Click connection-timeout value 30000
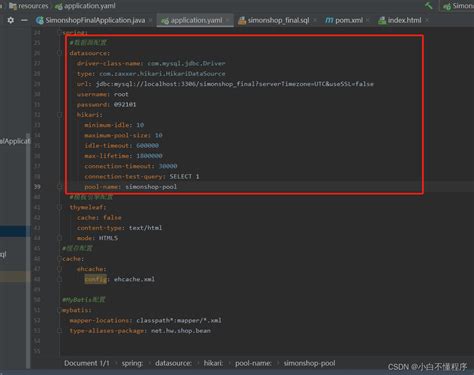 [168, 166]
